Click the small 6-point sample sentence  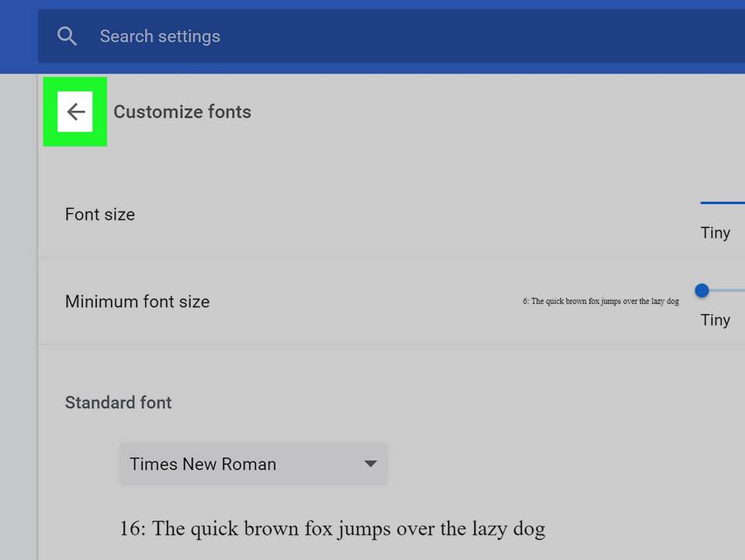coord(601,301)
